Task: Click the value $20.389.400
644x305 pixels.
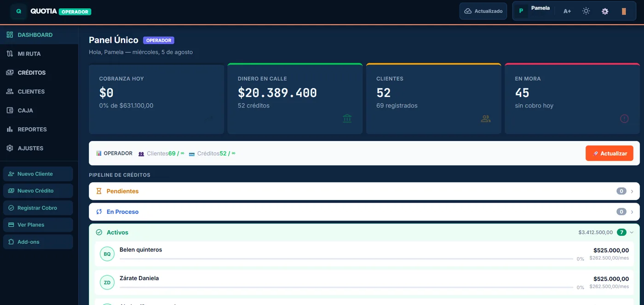Action: (x=277, y=93)
